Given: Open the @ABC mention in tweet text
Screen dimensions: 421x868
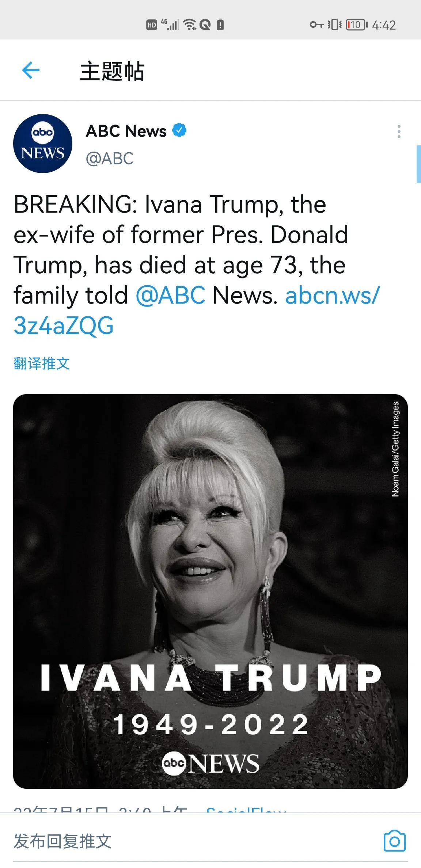Looking at the screenshot, I should (x=171, y=295).
